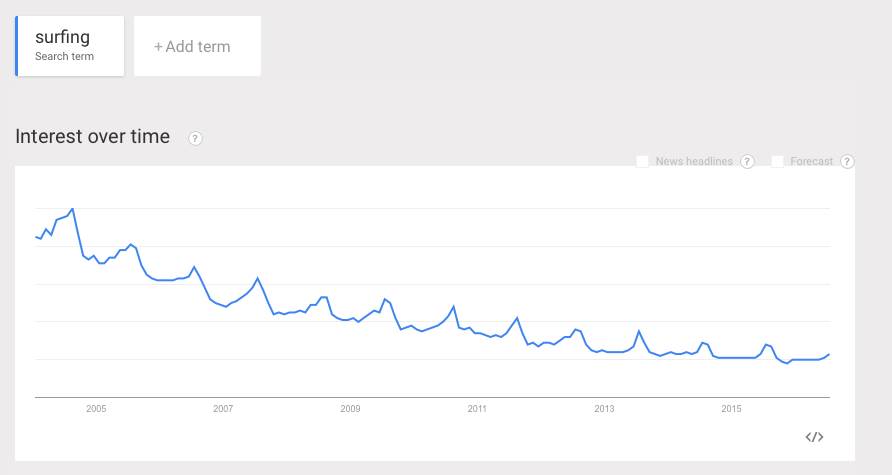Click the Interest over time heading
892x475 pixels.
click(93, 137)
